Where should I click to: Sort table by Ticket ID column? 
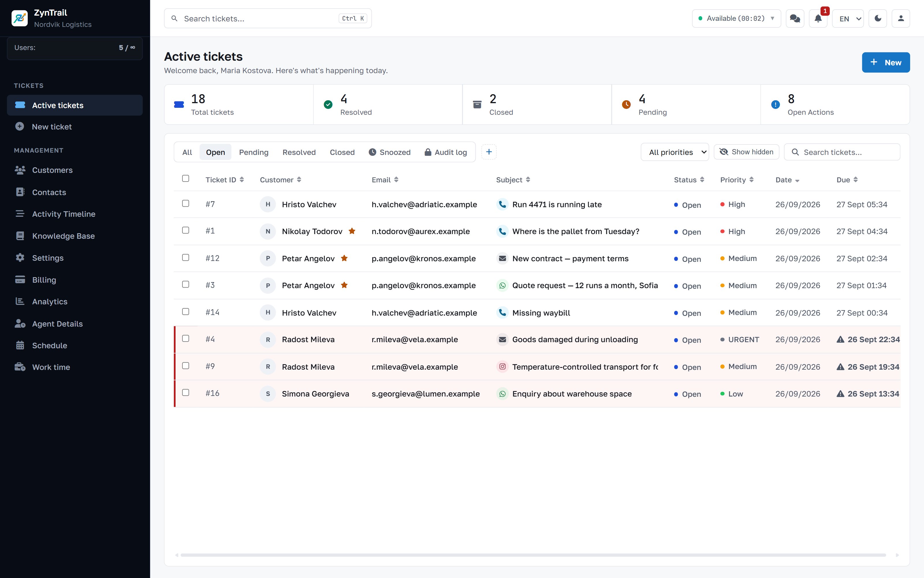pyautogui.click(x=225, y=180)
